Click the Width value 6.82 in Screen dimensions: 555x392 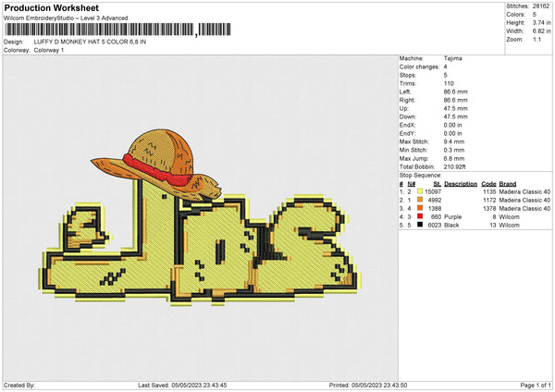pyautogui.click(x=541, y=31)
